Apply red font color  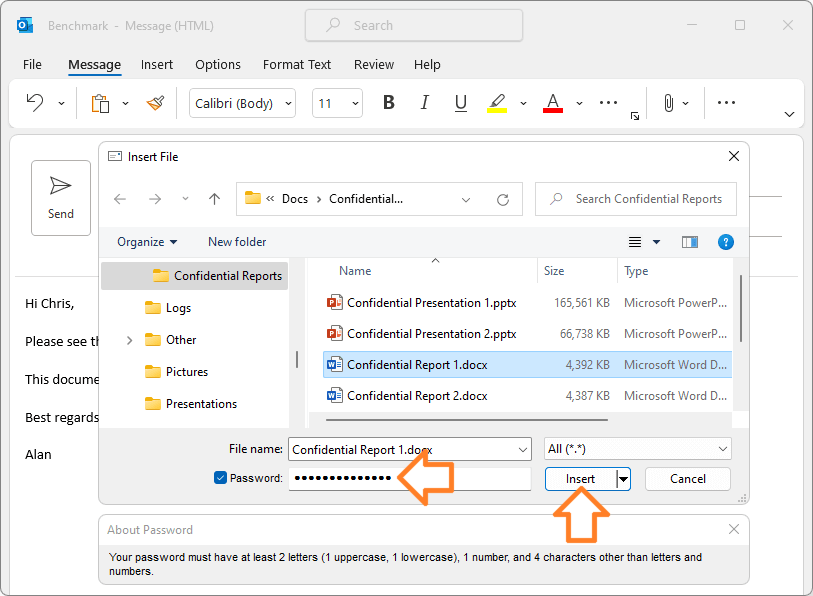pyautogui.click(x=552, y=103)
